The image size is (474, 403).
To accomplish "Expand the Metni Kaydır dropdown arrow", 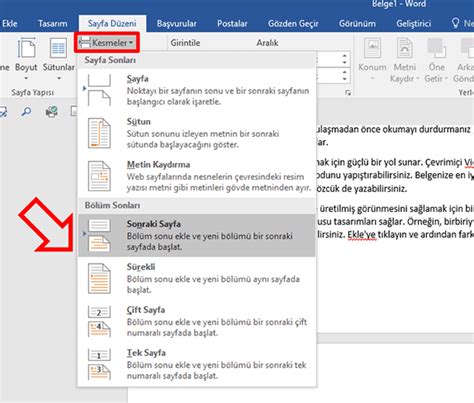I will (418, 79).
